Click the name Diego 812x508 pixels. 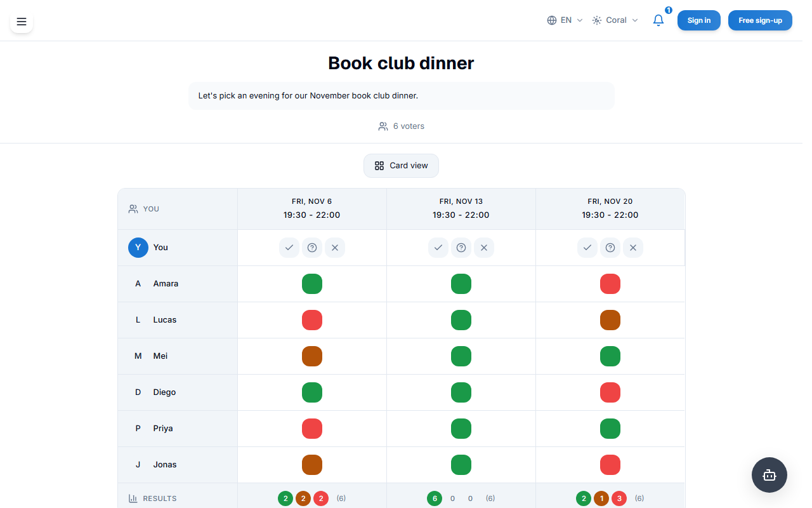(x=164, y=392)
